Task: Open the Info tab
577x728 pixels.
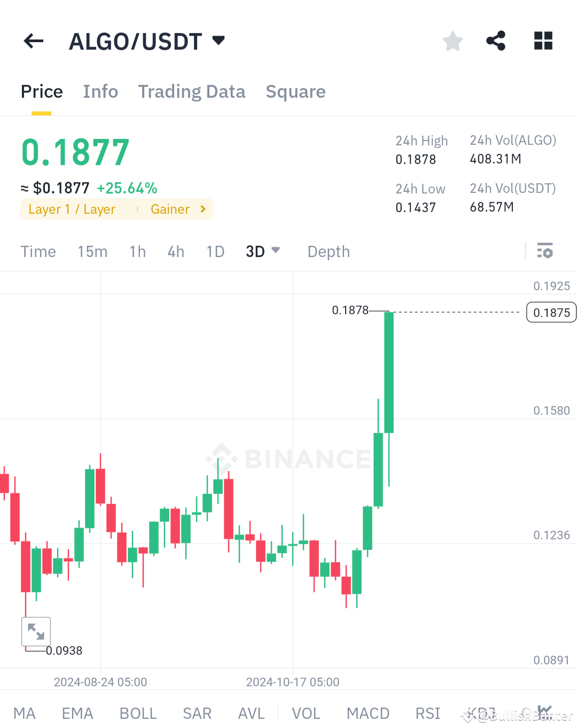Action: click(x=100, y=91)
